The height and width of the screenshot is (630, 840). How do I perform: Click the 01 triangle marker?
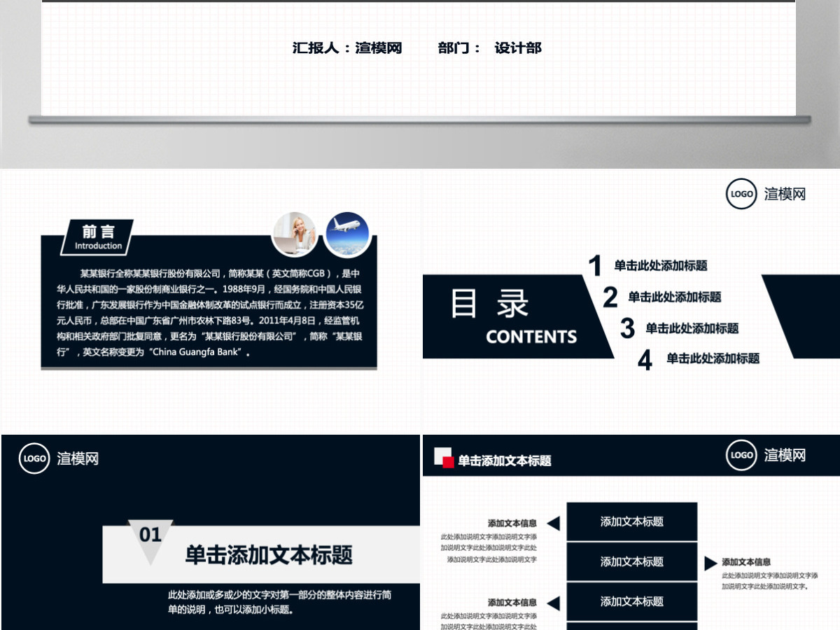point(150,541)
